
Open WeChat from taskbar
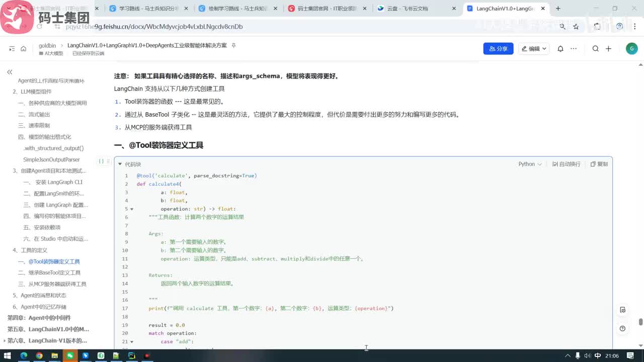click(x=70, y=356)
